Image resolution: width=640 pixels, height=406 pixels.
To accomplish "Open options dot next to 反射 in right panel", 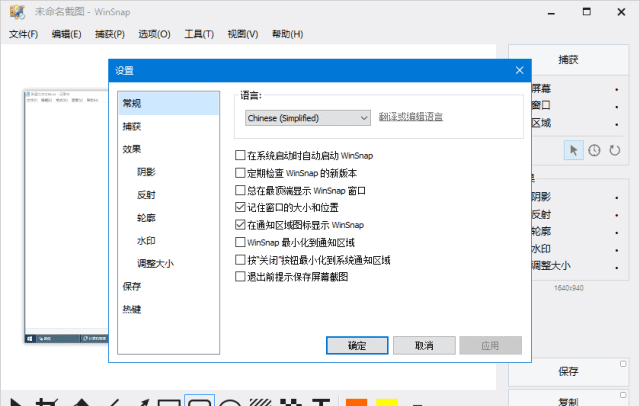I will pos(617,215).
